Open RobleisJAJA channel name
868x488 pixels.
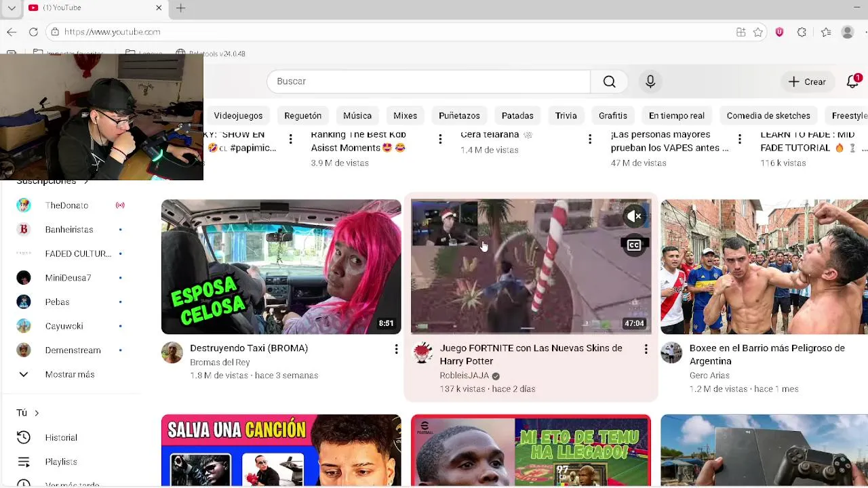tap(465, 375)
